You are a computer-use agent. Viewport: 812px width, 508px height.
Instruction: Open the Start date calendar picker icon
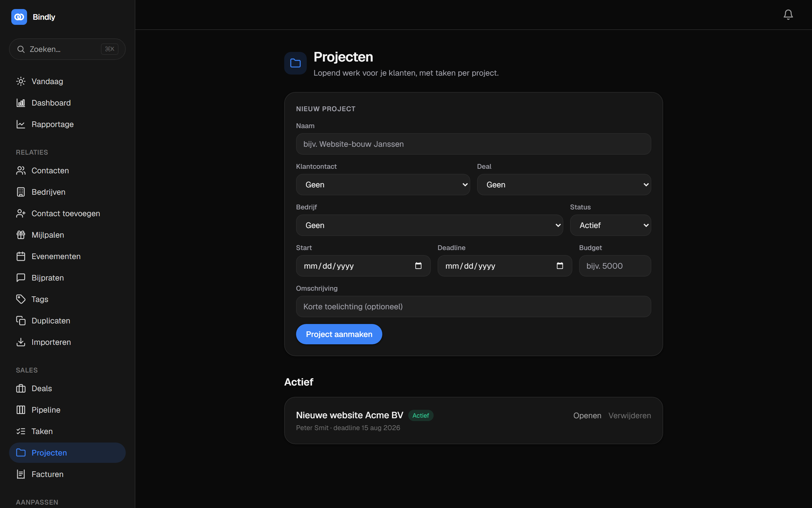418,266
